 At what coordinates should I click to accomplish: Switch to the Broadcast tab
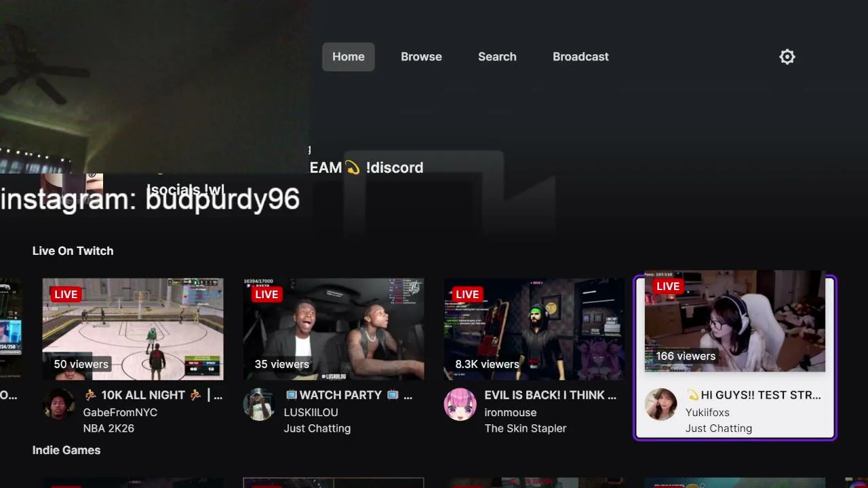coord(580,57)
